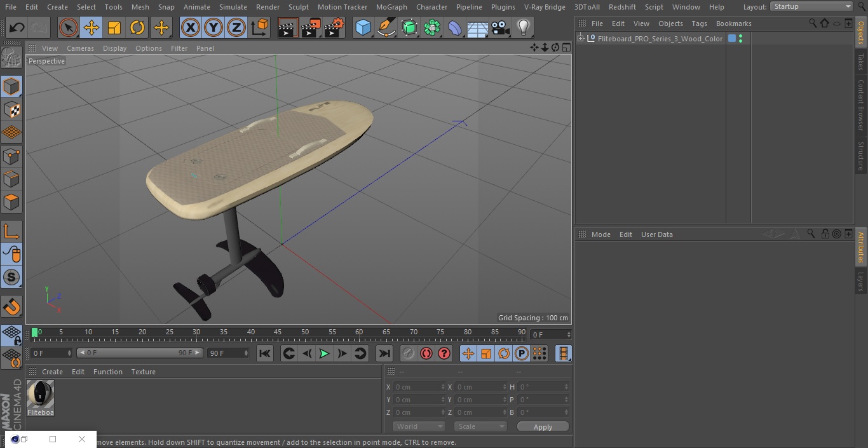Toggle the S solo viewport icon
Image resolution: width=868 pixels, height=448 pixels.
point(11,278)
